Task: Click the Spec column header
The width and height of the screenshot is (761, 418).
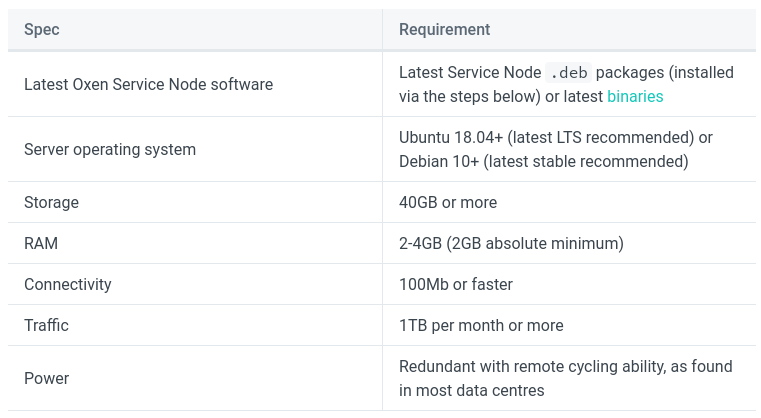Action: pyautogui.click(x=42, y=29)
